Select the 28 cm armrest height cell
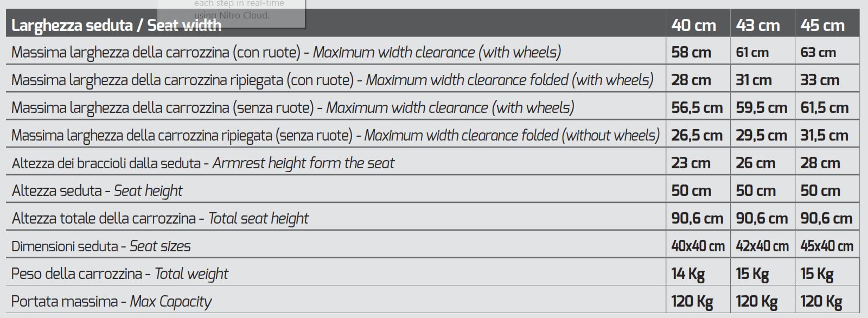This screenshot has height=318, width=868. tap(820, 163)
